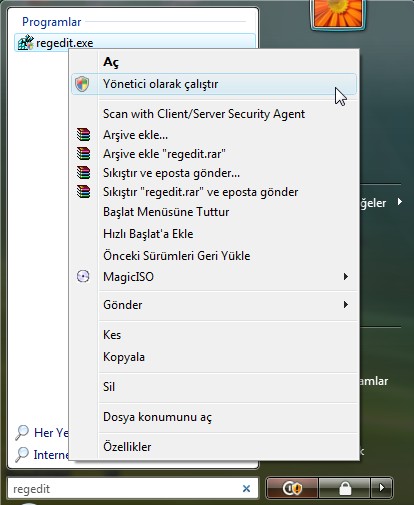This screenshot has height=505, width=414.
Task: Click magnifier icon beside Her Yer search link
Action: point(22,433)
